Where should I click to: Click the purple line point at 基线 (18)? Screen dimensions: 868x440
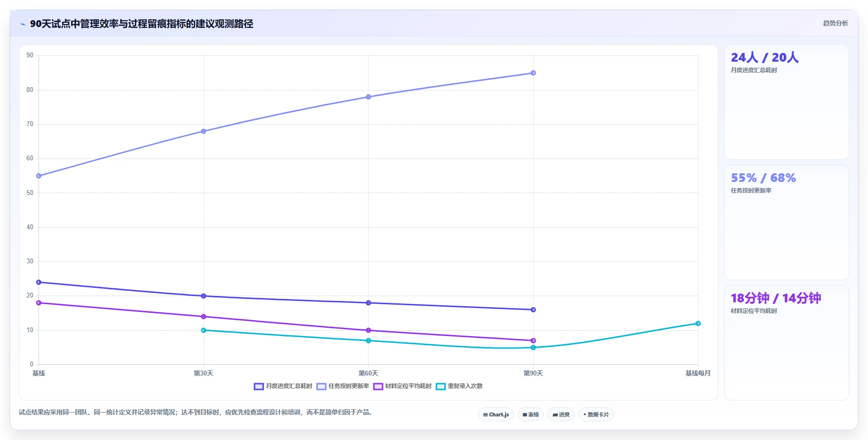(x=39, y=303)
